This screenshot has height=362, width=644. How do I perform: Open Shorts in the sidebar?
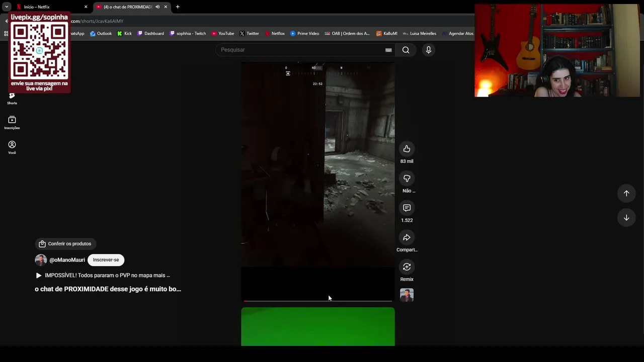(x=12, y=98)
